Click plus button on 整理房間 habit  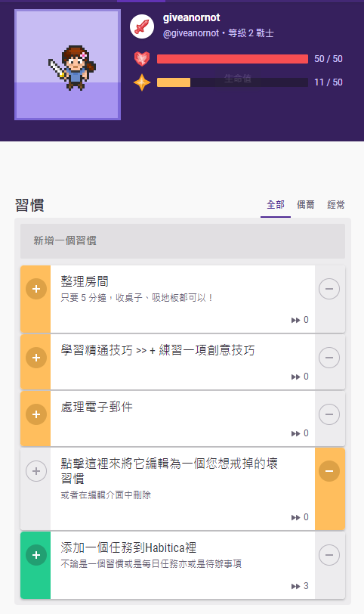(36, 289)
